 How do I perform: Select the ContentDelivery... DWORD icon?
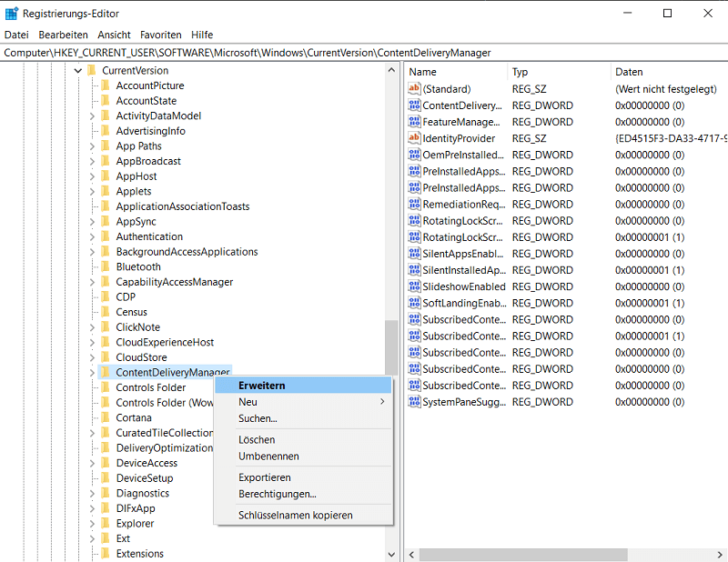[x=414, y=105]
